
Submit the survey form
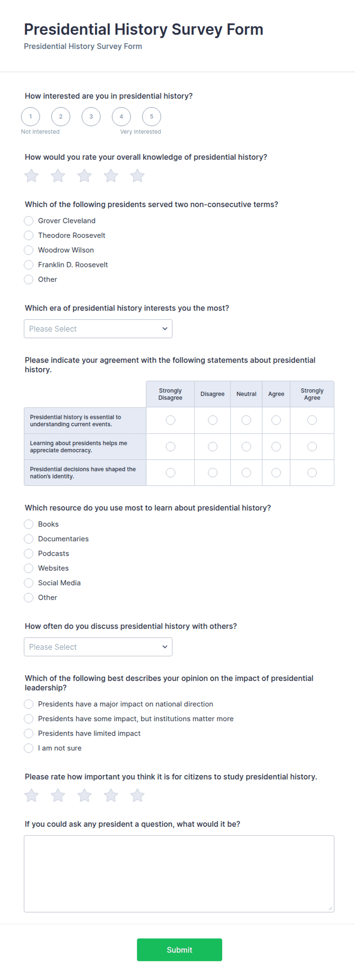(x=179, y=949)
